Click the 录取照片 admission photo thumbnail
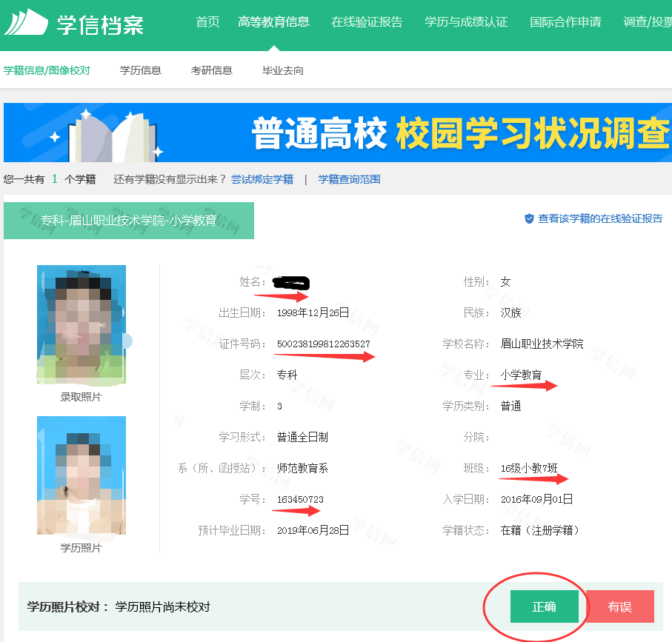The width and height of the screenshot is (672, 642). pyautogui.click(x=81, y=325)
